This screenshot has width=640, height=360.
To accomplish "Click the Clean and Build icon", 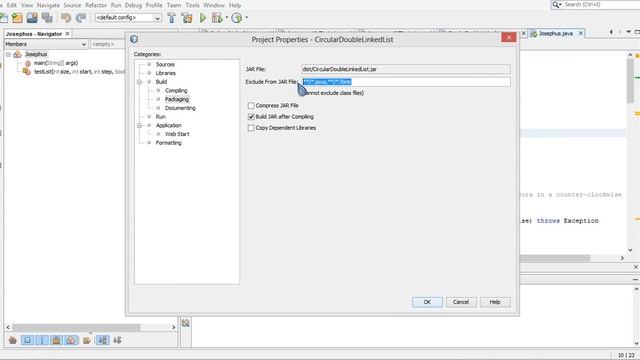I will pos(187,18).
